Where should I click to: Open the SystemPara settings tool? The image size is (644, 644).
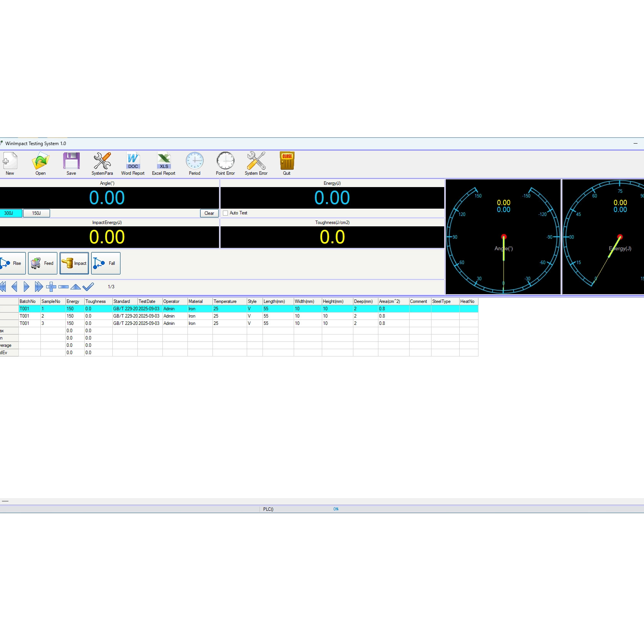(x=102, y=164)
